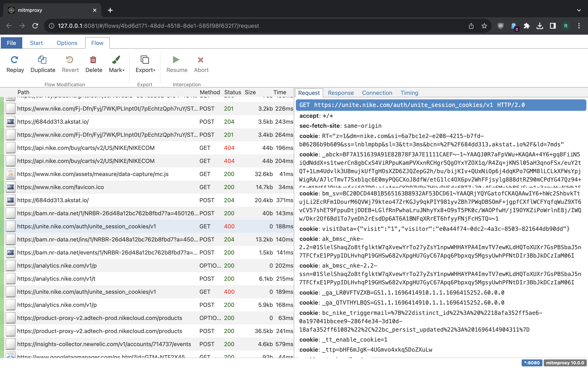
Task: Click the image icon of favicon.ico row
Action: click(10, 187)
